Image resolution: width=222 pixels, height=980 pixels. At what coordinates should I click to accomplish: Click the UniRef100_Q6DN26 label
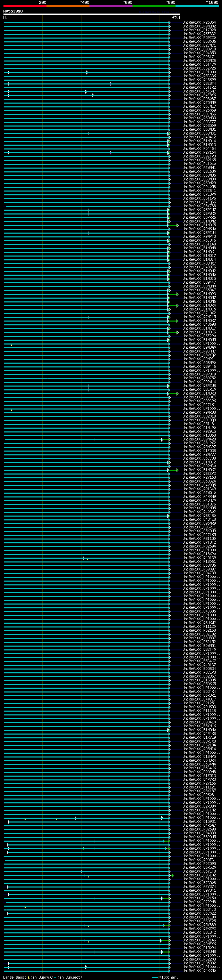[x=199, y=60]
